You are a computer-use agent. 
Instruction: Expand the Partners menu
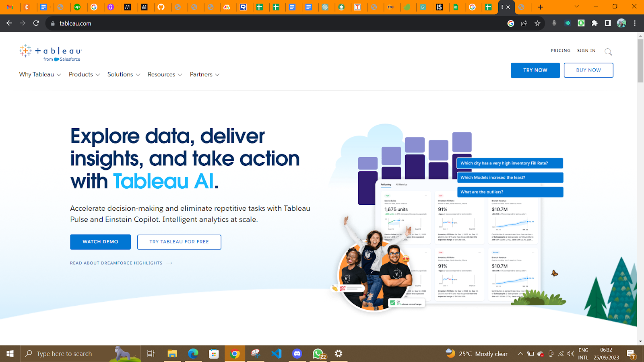pos(204,74)
